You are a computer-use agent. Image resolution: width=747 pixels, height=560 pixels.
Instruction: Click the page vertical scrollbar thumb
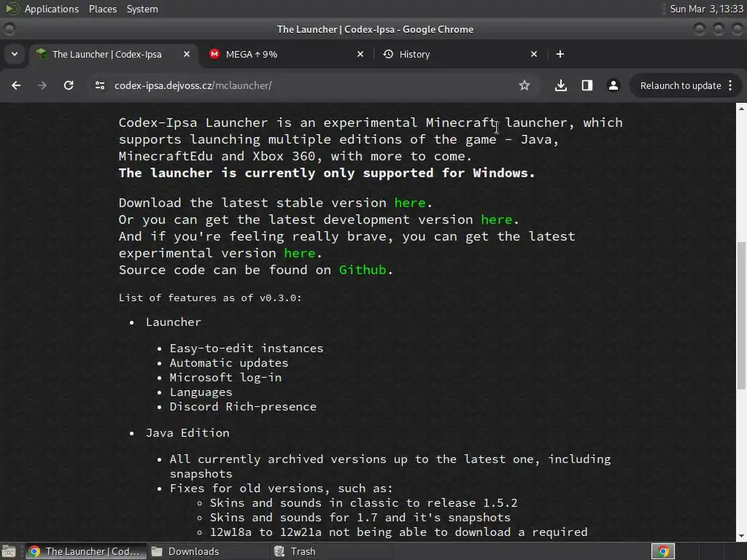point(741,315)
